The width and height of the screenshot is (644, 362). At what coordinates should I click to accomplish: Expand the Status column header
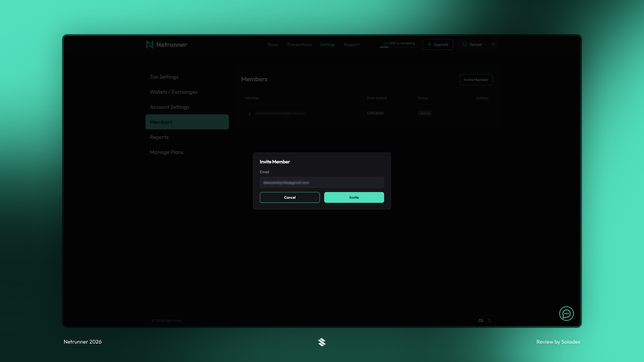423,98
